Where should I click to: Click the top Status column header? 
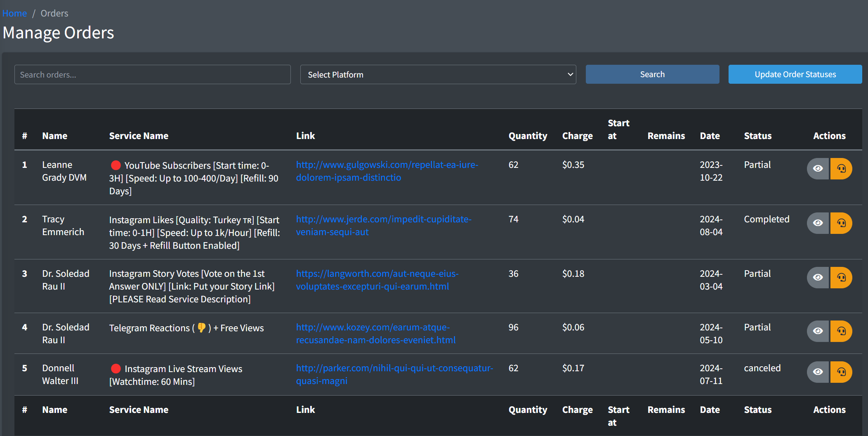click(x=757, y=136)
